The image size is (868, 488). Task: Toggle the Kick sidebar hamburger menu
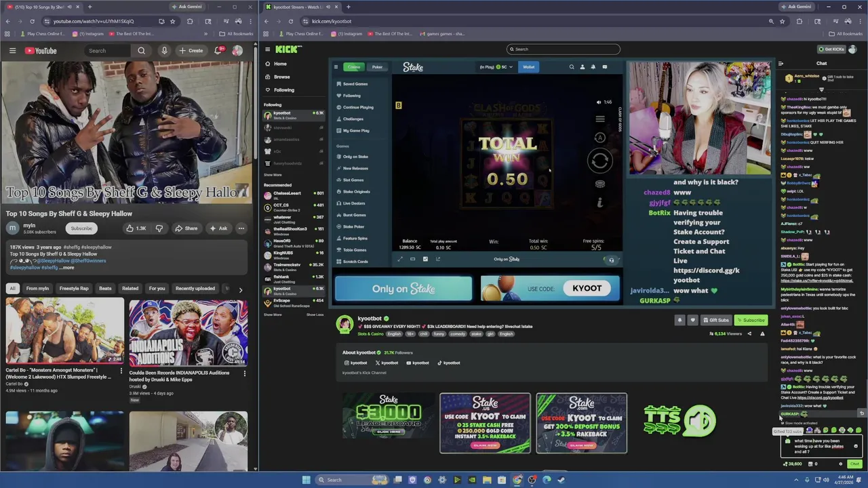click(x=267, y=49)
